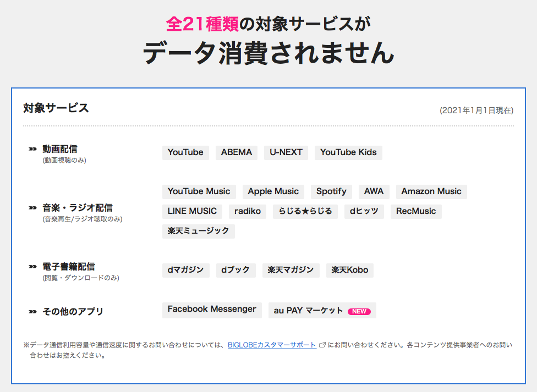
Task: Click the YouTube service tag
Action: point(185,152)
